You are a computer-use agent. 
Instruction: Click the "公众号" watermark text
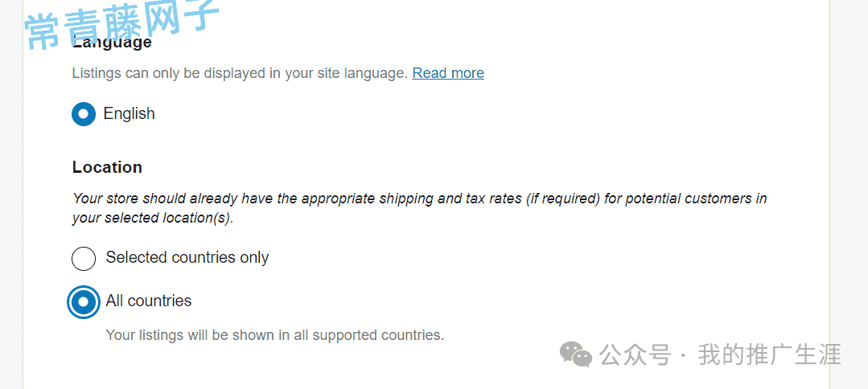click(635, 354)
